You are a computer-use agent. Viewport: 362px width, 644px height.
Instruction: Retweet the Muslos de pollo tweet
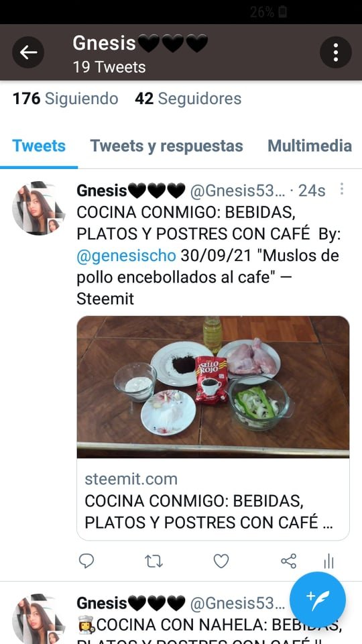[x=154, y=561]
